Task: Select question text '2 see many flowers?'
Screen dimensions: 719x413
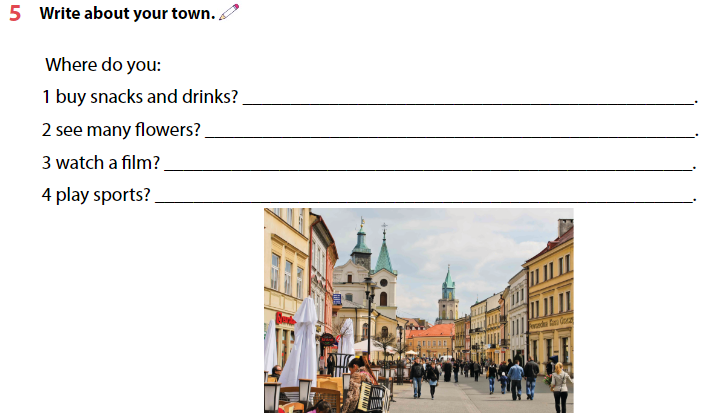Action: 121,130
